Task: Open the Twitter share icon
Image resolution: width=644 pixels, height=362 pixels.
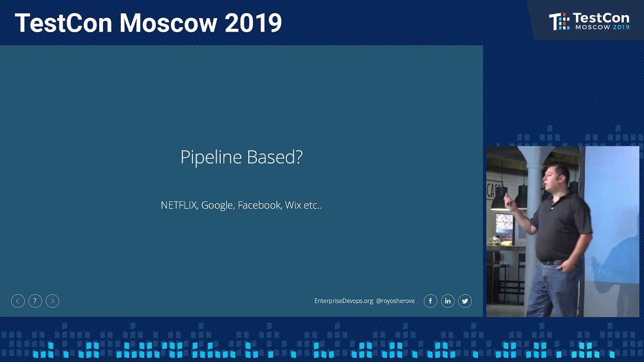Action: point(465,301)
